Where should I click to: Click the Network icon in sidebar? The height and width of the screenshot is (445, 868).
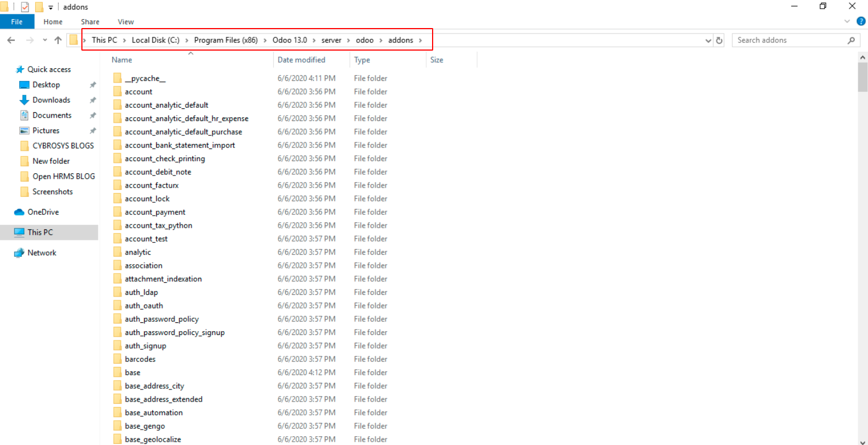(x=19, y=253)
